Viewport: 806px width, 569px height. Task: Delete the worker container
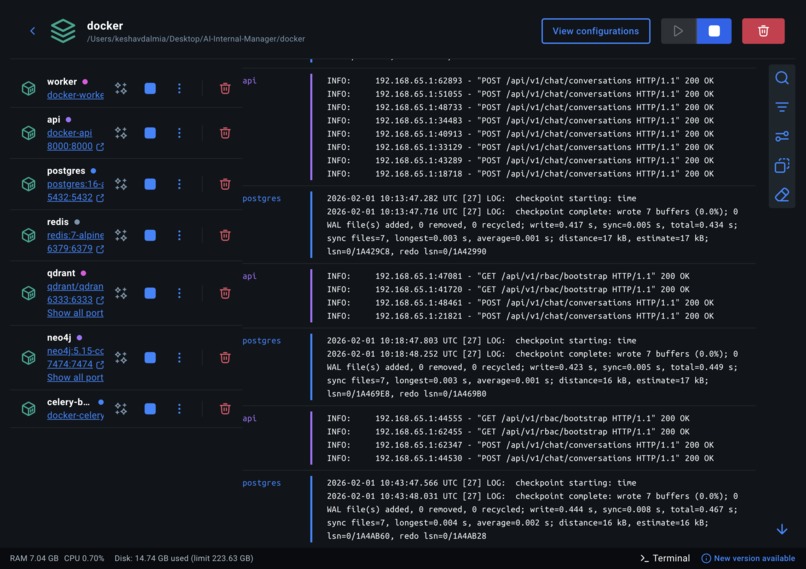[x=225, y=88]
